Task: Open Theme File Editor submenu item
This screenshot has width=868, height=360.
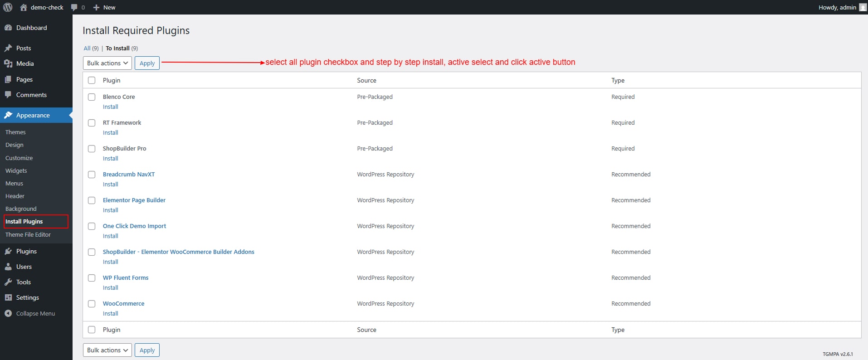Action: point(28,234)
